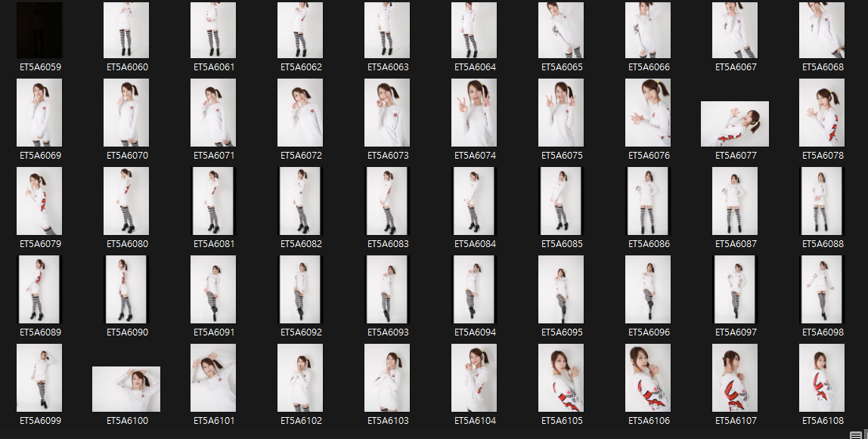Open thumbnail ET5A6060
868x439 pixels.
126,30
